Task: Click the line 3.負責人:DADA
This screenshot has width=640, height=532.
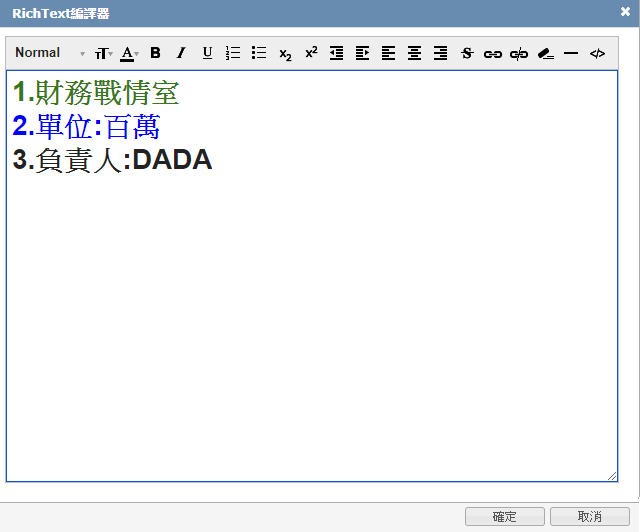Action: tap(112, 160)
